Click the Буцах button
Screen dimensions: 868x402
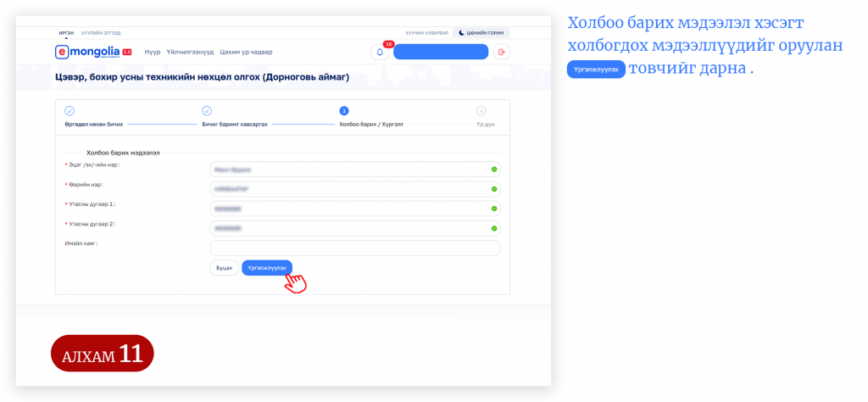224,267
